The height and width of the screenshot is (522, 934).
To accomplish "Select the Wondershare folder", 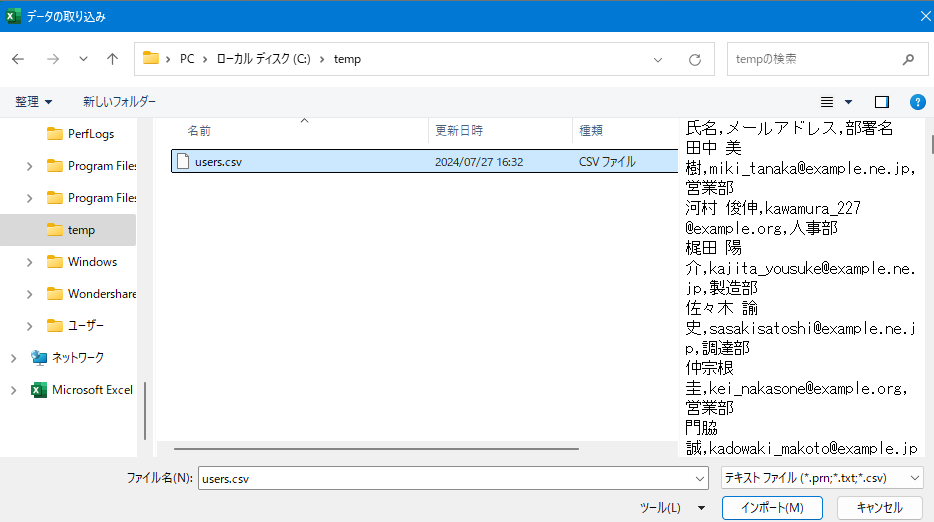I will pyautogui.click(x=91, y=294).
